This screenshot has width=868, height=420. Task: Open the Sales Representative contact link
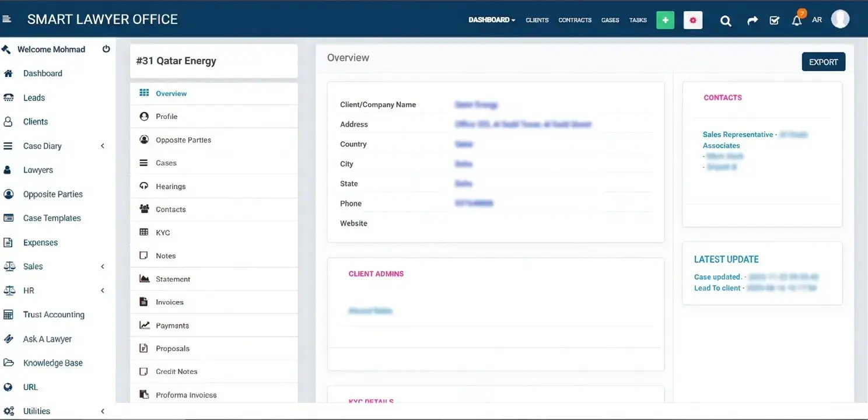[x=737, y=134]
